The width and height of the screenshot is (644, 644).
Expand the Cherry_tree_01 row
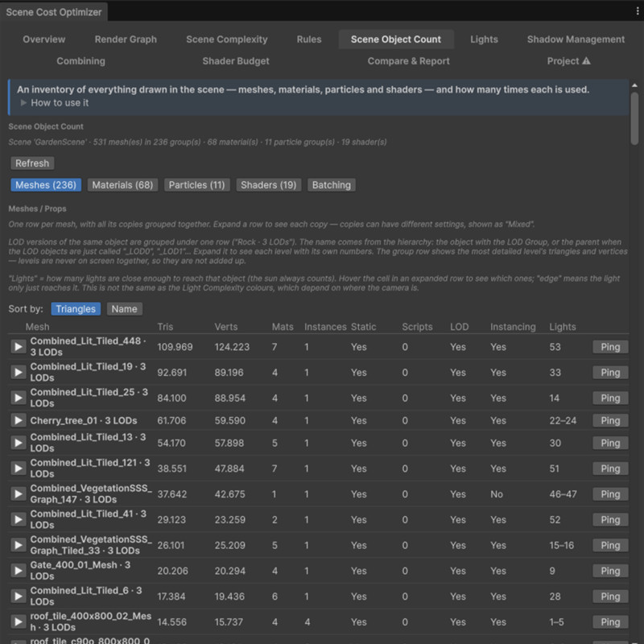click(18, 420)
